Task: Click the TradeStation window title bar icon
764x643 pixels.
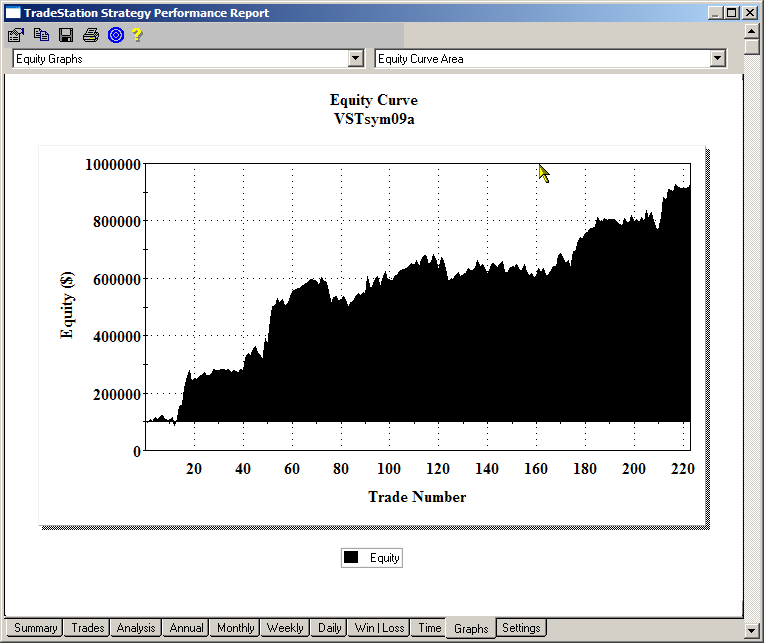Action: (x=13, y=13)
